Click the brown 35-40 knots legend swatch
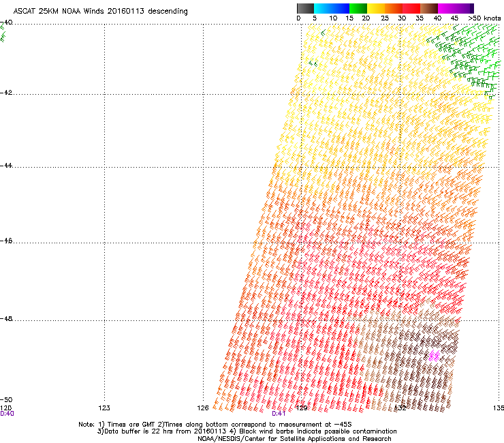The image size is (504, 443). (429, 8)
